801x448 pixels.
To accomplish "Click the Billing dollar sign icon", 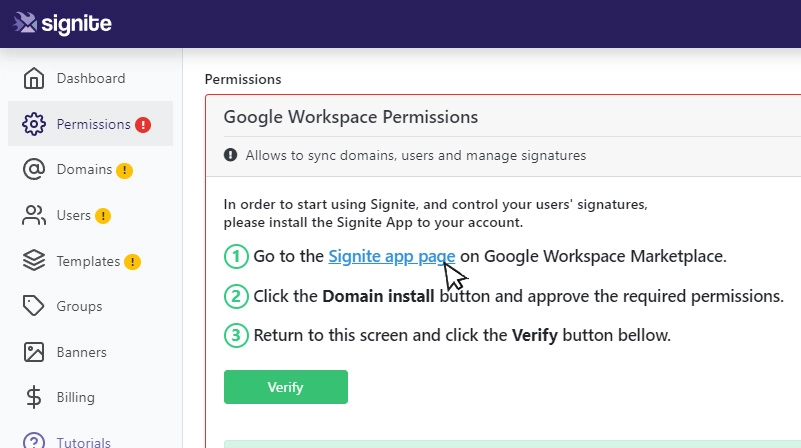I will point(34,397).
